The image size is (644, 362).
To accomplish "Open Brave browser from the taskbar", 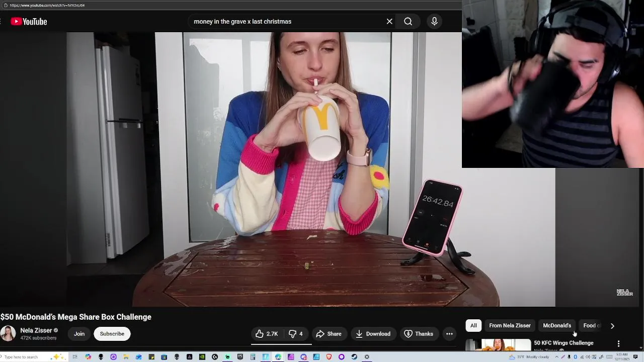I will (x=329, y=357).
